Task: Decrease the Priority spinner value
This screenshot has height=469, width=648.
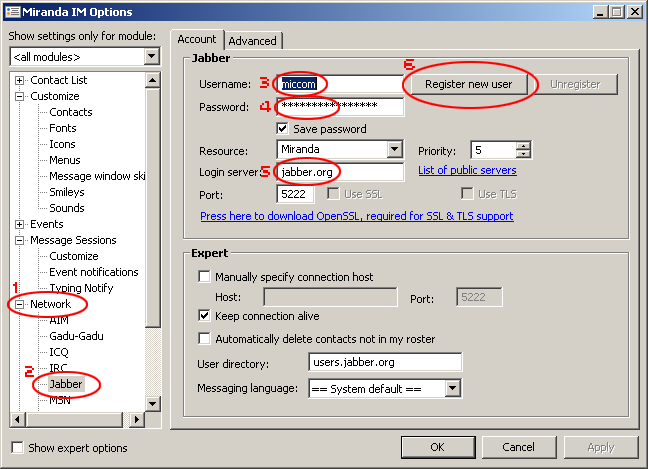Action: [x=523, y=154]
